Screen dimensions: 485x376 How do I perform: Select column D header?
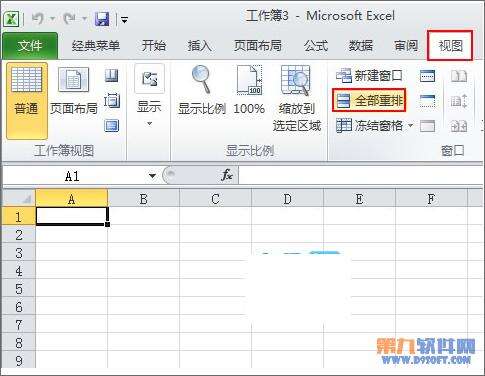click(x=287, y=198)
